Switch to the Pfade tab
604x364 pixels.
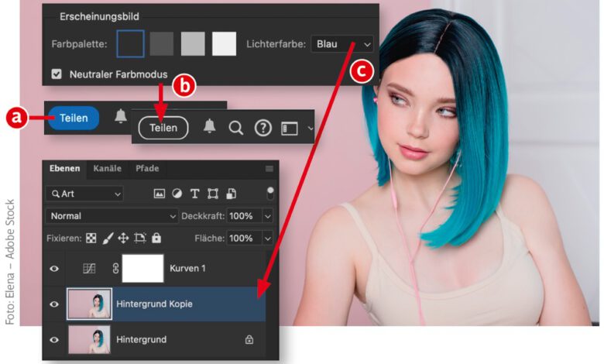point(147,168)
